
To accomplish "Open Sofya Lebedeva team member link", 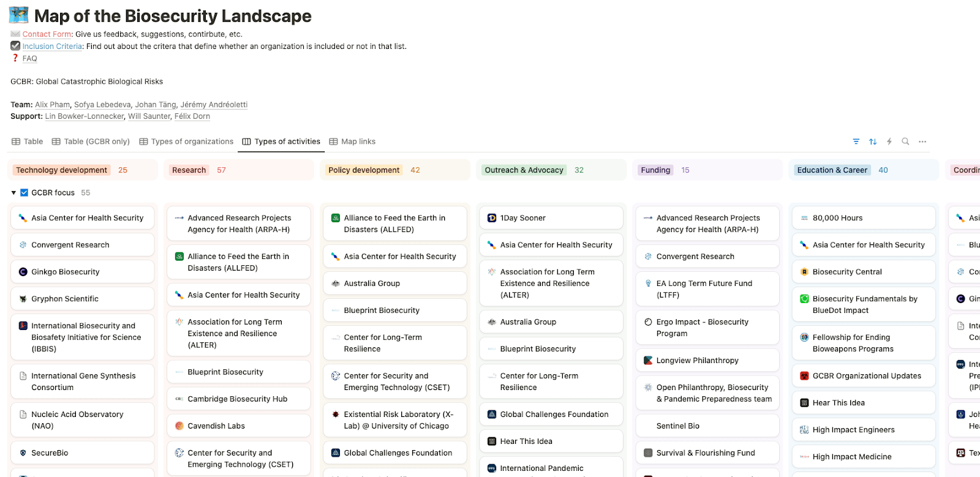I will pyautogui.click(x=102, y=105).
